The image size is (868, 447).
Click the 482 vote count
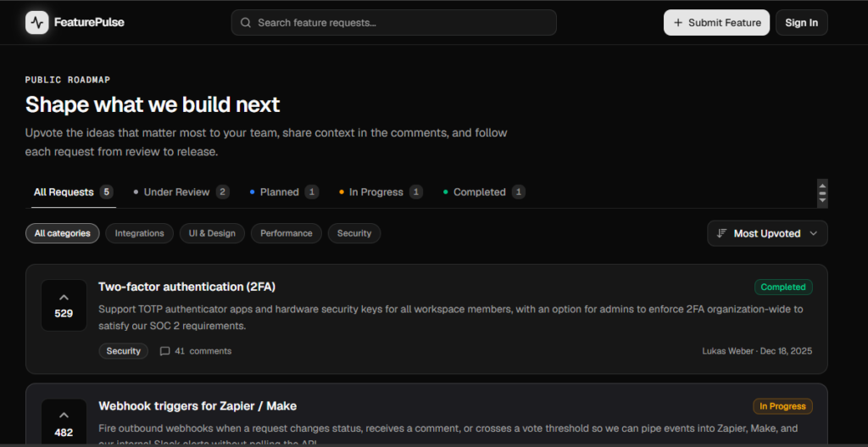coord(64,433)
